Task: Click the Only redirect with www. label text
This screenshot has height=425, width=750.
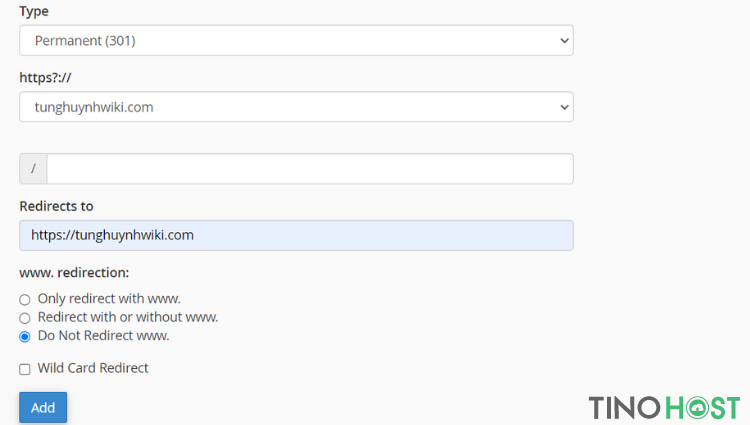Action: click(109, 299)
